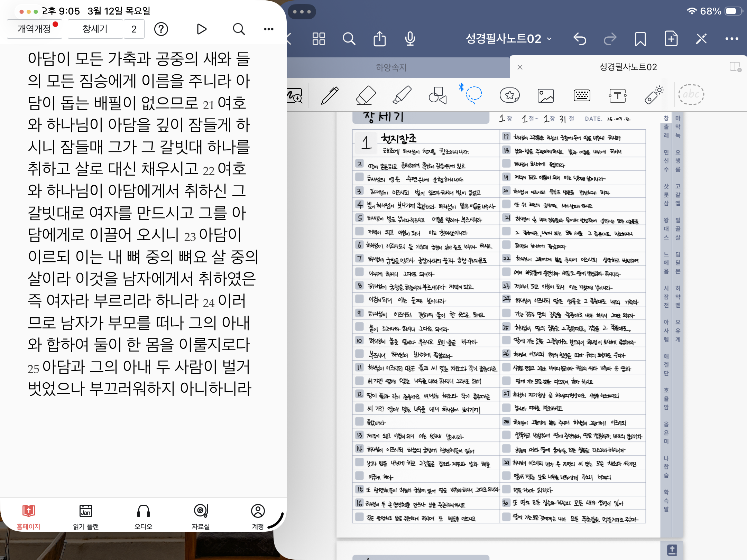The image size is (747, 560).
Task: Open the page thumbnails grid view
Action: [x=319, y=39]
